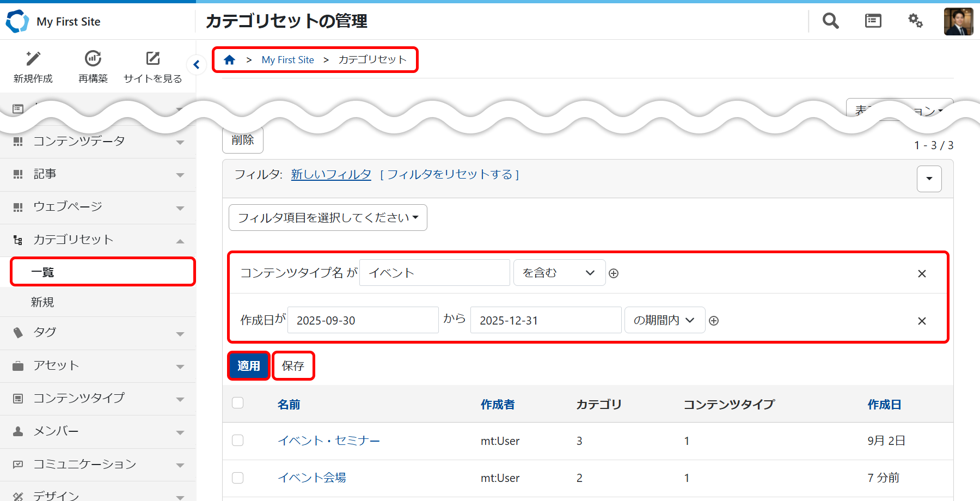Toggle the select-all checkbox in table header
The width and height of the screenshot is (980, 501).
tap(238, 403)
